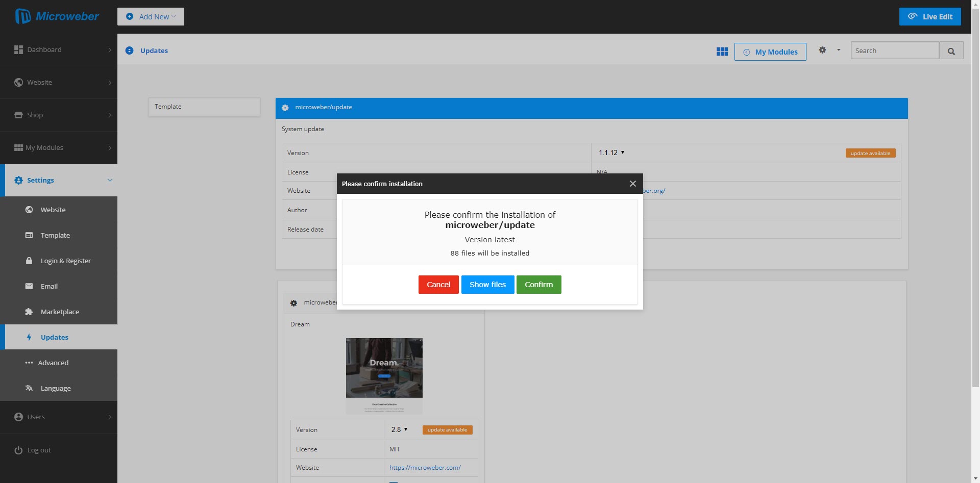Click the gear icon next to My Modules button
This screenshot has height=483, width=980.
click(x=822, y=50)
